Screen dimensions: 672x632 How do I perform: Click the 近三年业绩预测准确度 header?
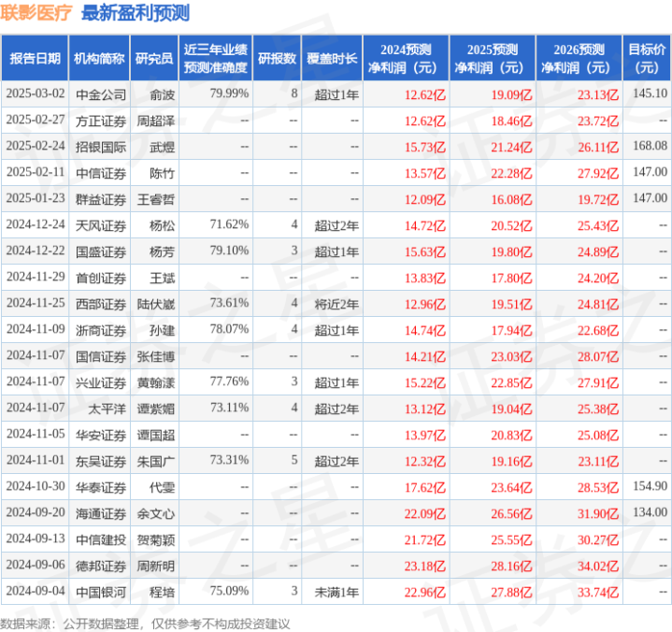tap(216, 58)
